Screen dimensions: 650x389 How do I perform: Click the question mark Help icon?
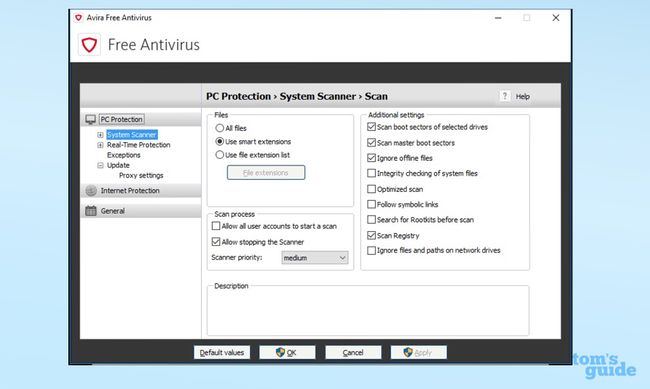(504, 96)
